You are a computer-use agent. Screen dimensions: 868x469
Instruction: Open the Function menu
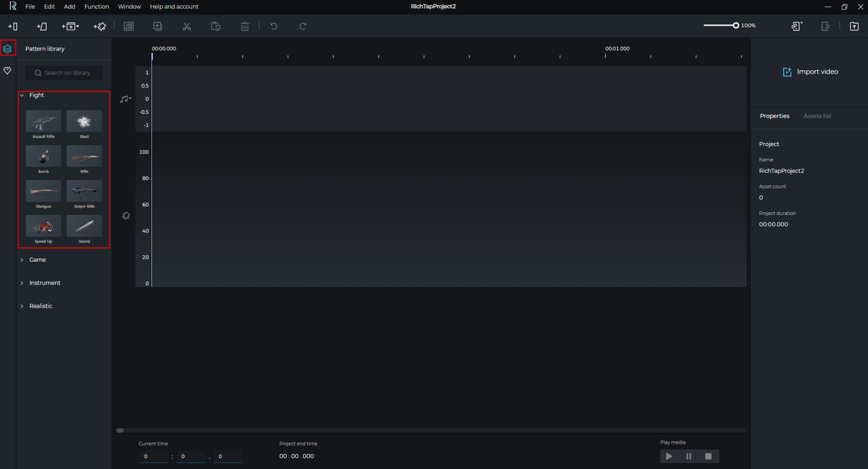click(97, 6)
